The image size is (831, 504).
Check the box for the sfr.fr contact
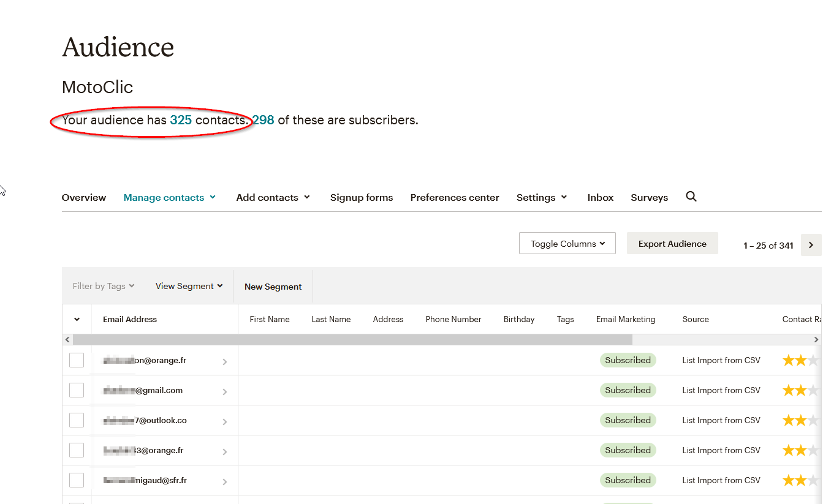tap(77, 480)
